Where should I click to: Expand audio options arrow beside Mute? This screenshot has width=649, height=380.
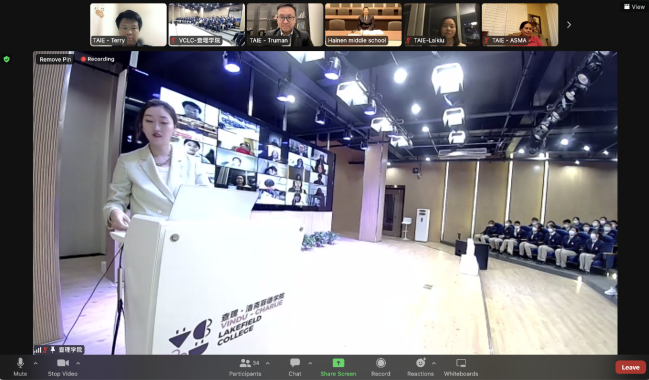click(35, 363)
